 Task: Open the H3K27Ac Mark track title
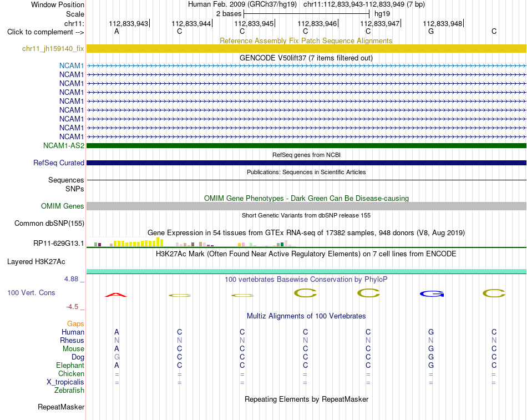point(306,254)
